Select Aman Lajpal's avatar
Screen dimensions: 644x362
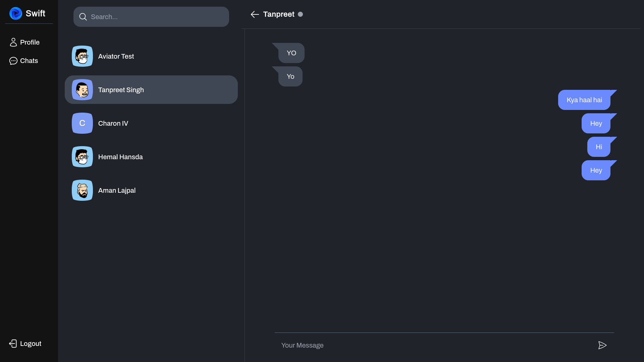(x=82, y=190)
